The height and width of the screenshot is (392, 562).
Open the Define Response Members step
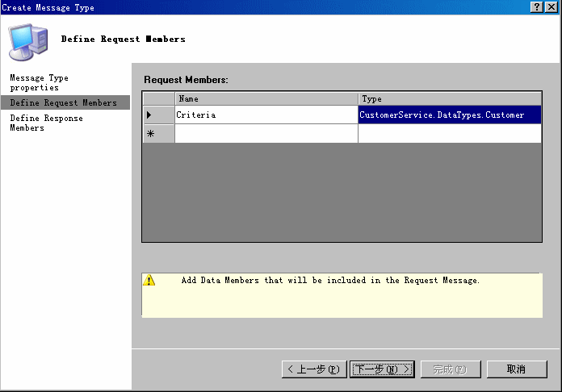click(x=46, y=123)
